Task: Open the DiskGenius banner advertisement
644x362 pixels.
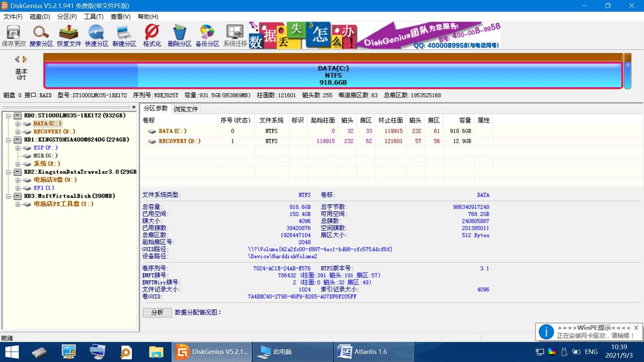Action: tap(374, 35)
